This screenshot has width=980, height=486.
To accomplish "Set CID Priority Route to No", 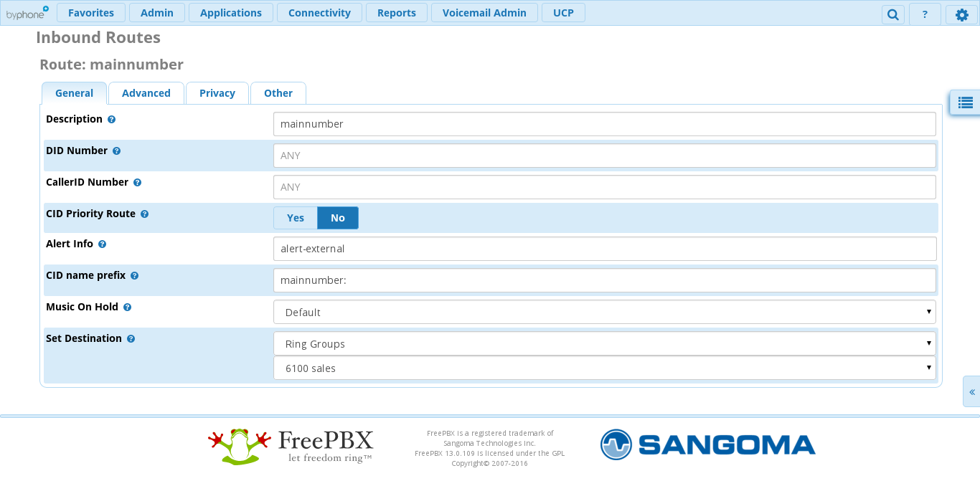I will pos(338,218).
